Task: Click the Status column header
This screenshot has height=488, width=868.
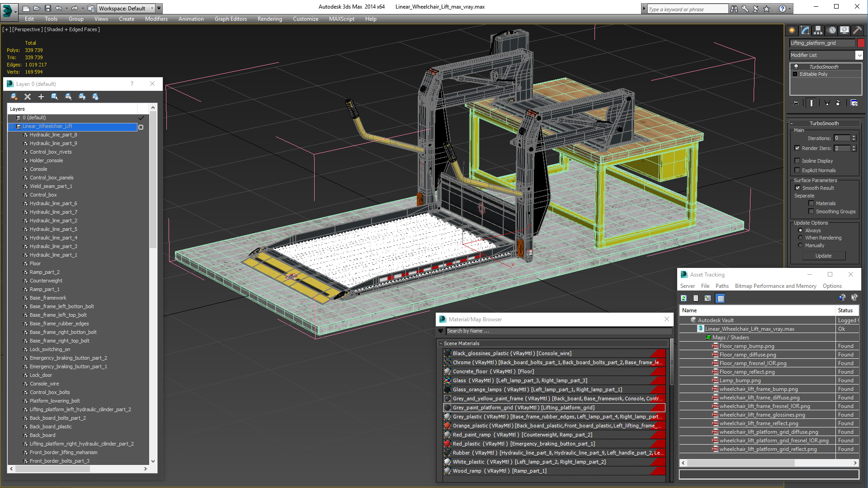Action: tap(847, 310)
